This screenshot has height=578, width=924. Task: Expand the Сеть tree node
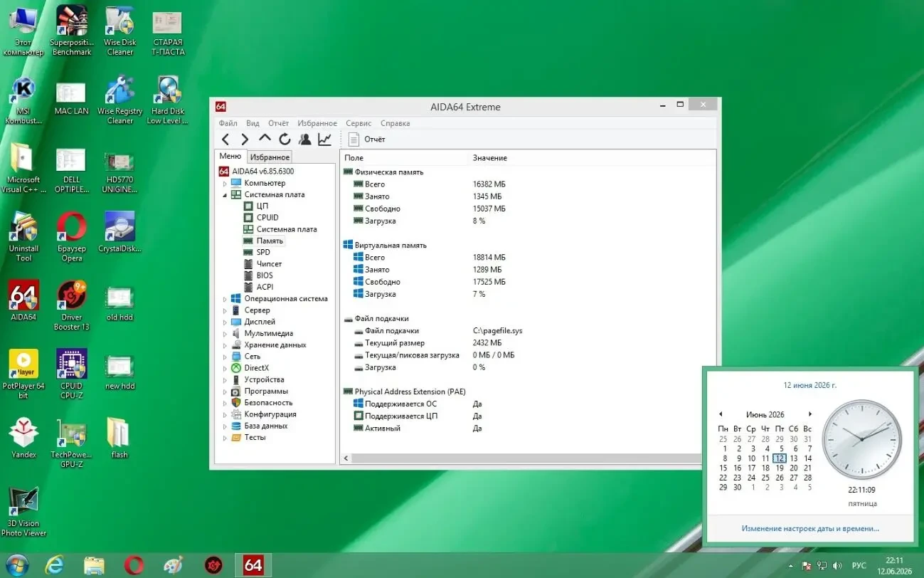coord(225,357)
